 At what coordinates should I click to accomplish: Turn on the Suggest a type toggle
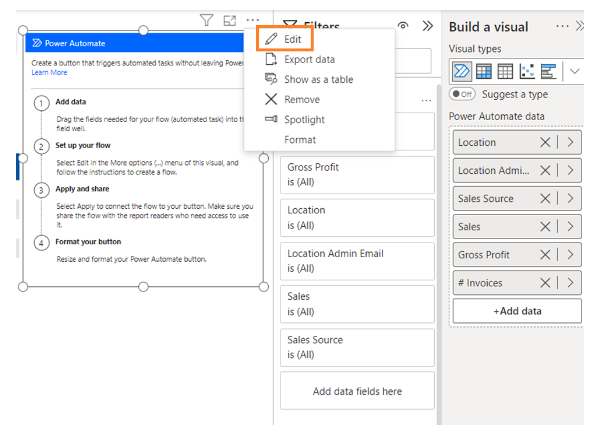(x=462, y=94)
